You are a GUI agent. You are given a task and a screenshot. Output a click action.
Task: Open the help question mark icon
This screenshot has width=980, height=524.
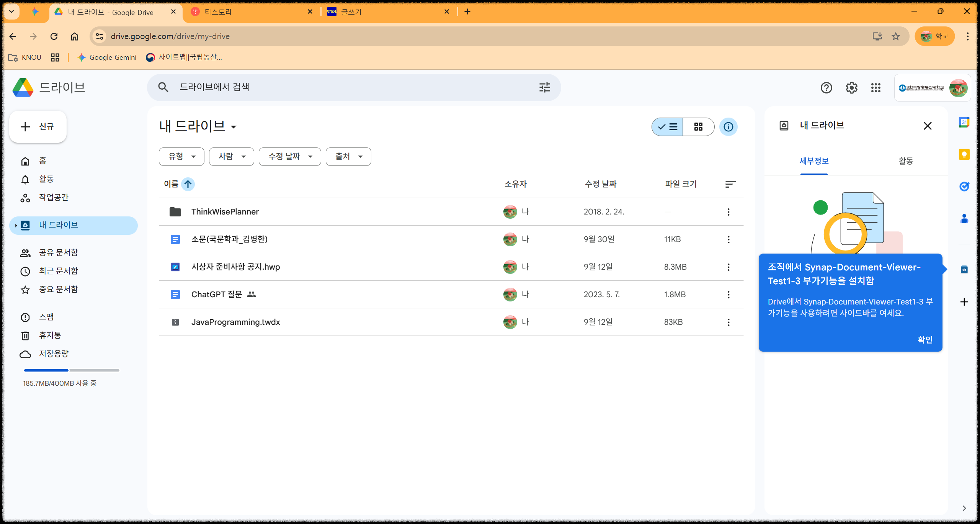pyautogui.click(x=826, y=88)
